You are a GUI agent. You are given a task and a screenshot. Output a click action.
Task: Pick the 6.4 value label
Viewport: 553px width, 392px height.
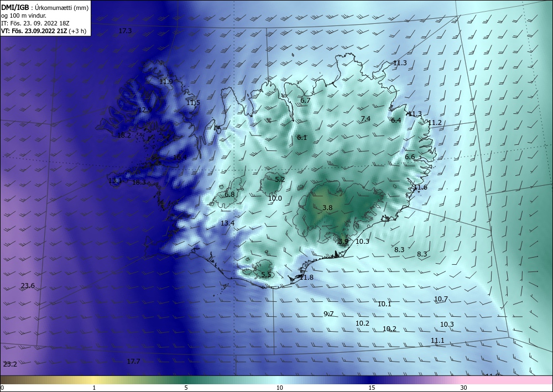point(396,121)
